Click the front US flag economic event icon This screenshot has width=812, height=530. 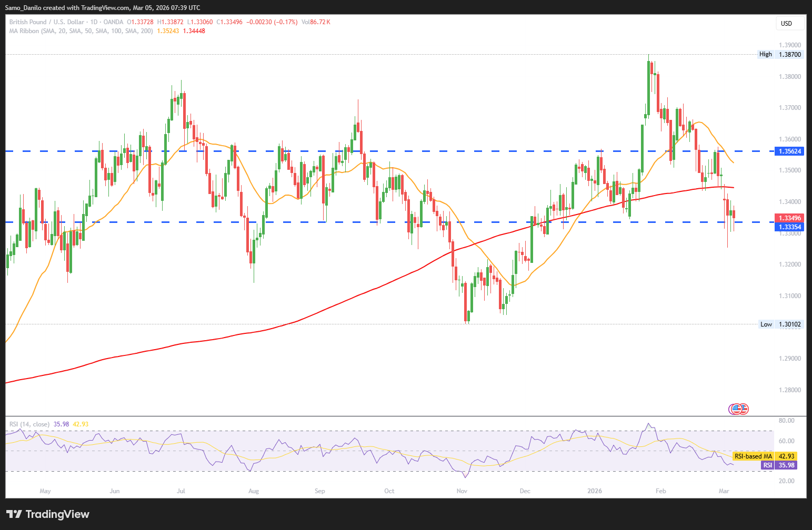pyautogui.click(x=738, y=409)
